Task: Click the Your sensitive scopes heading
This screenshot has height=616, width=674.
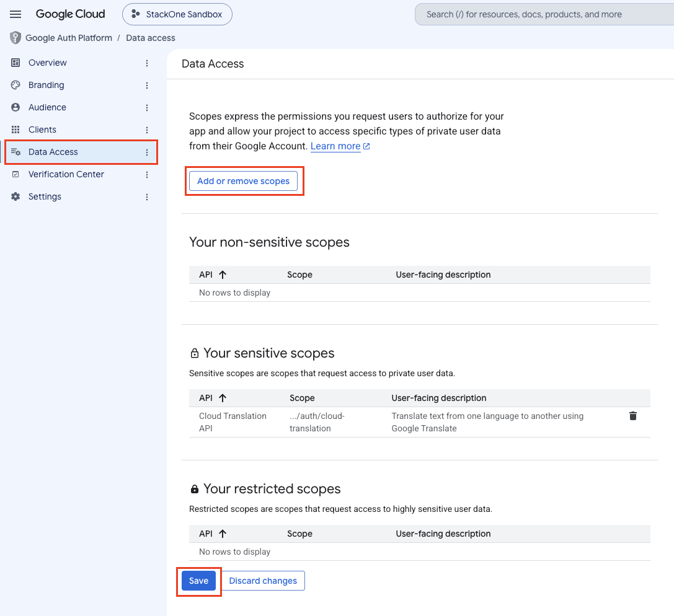Action: (268, 353)
